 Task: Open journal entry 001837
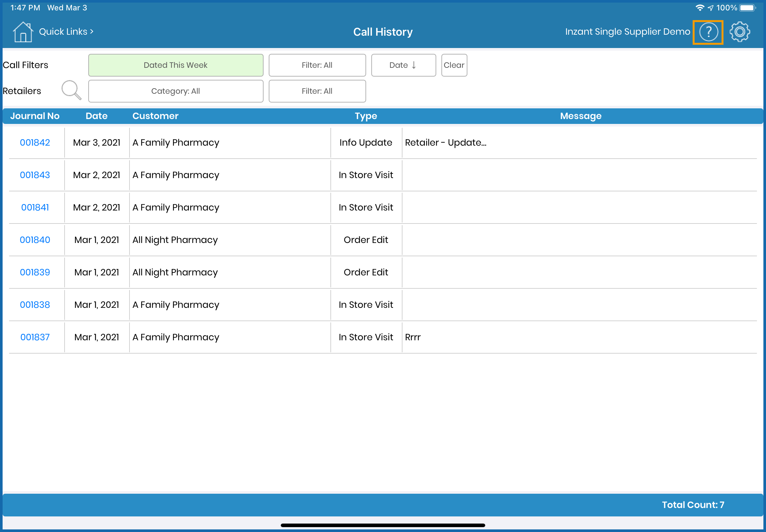click(35, 337)
